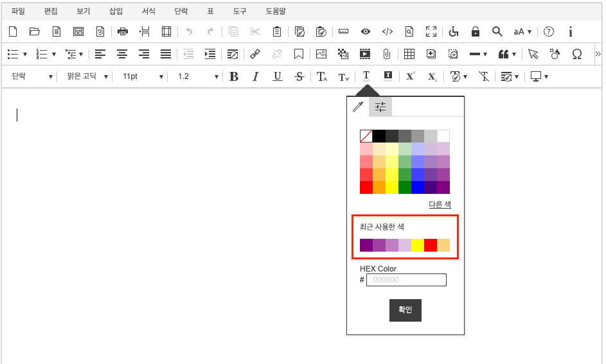Open the find magnifier tool
Screen dimensions: 606x364
click(497, 31)
